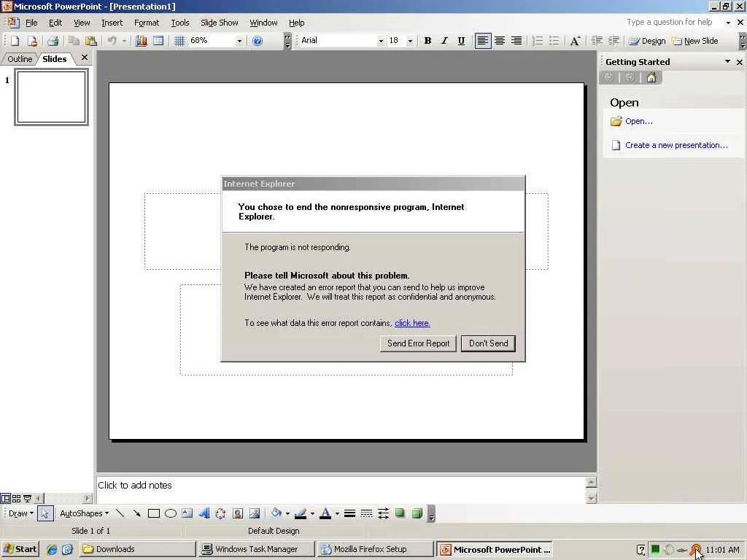747x560 pixels.
Task: Select the Oval shape tool
Action: pyautogui.click(x=171, y=513)
